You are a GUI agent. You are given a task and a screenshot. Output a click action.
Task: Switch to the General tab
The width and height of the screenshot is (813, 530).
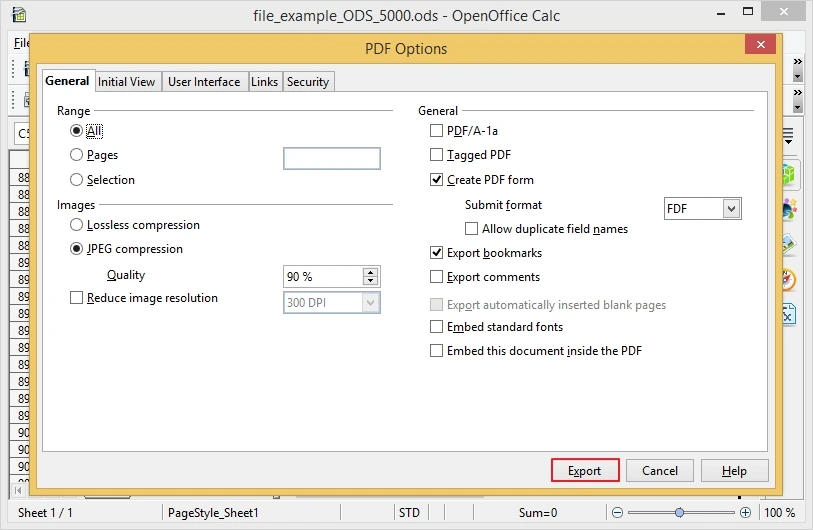[x=67, y=81]
